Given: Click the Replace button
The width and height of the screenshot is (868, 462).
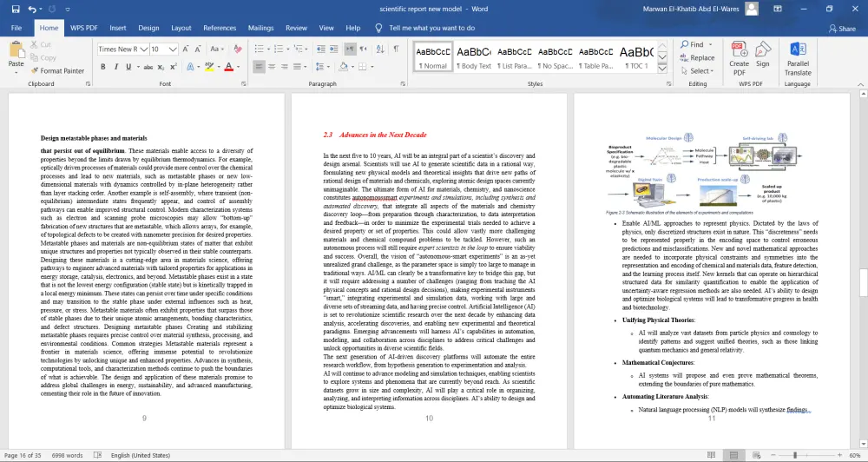Looking at the screenshot, I should click(697, 57).
